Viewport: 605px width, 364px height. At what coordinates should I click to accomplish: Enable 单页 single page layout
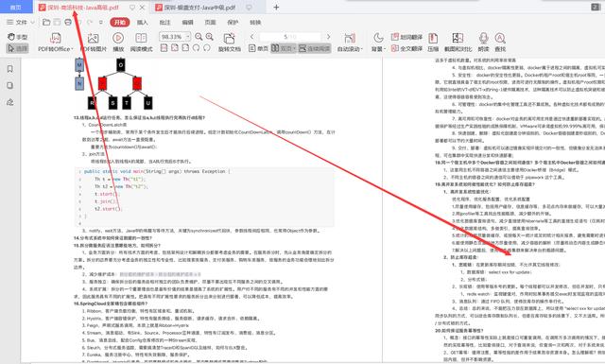coord(258,48)
